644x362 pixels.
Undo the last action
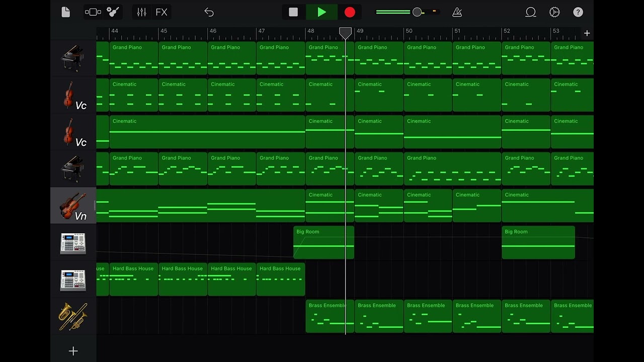click(209, 12)
